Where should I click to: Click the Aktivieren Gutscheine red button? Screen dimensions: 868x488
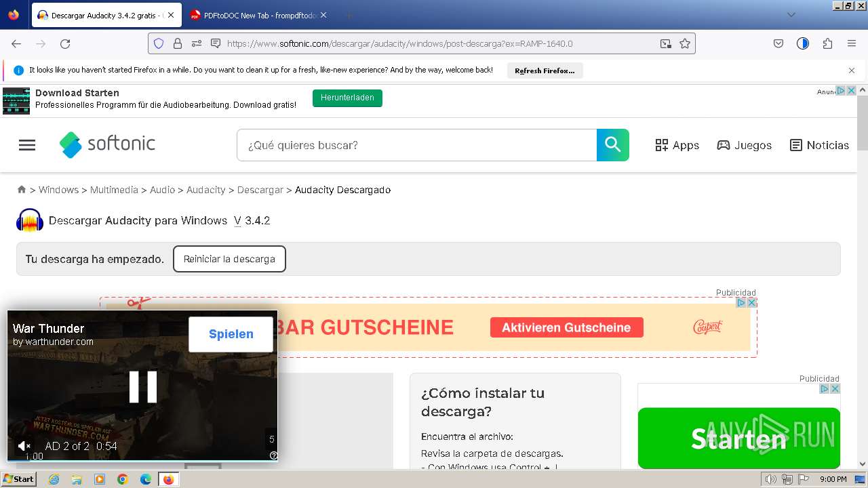566,327
